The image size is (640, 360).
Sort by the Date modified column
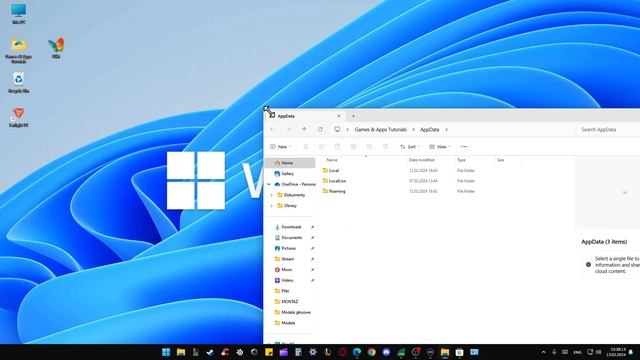tap(422, 160)
